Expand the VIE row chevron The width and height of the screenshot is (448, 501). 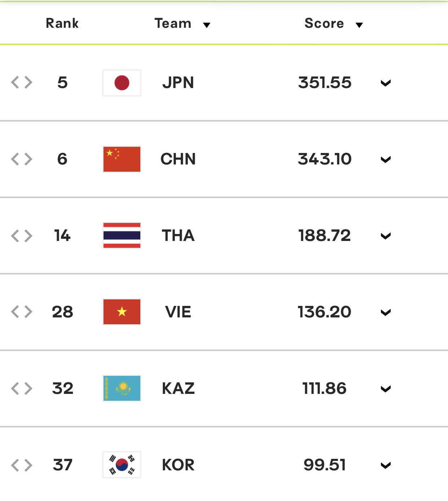386,313
